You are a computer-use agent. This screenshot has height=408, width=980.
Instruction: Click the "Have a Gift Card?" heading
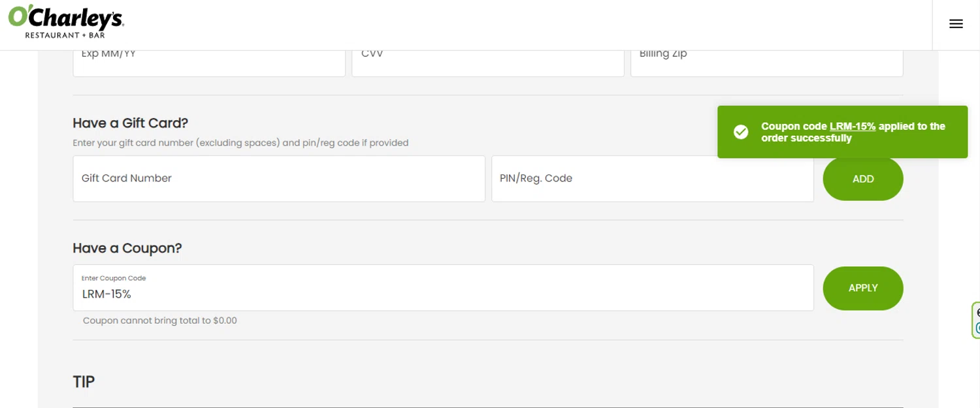pyautogui.click(x=130, y=123)
